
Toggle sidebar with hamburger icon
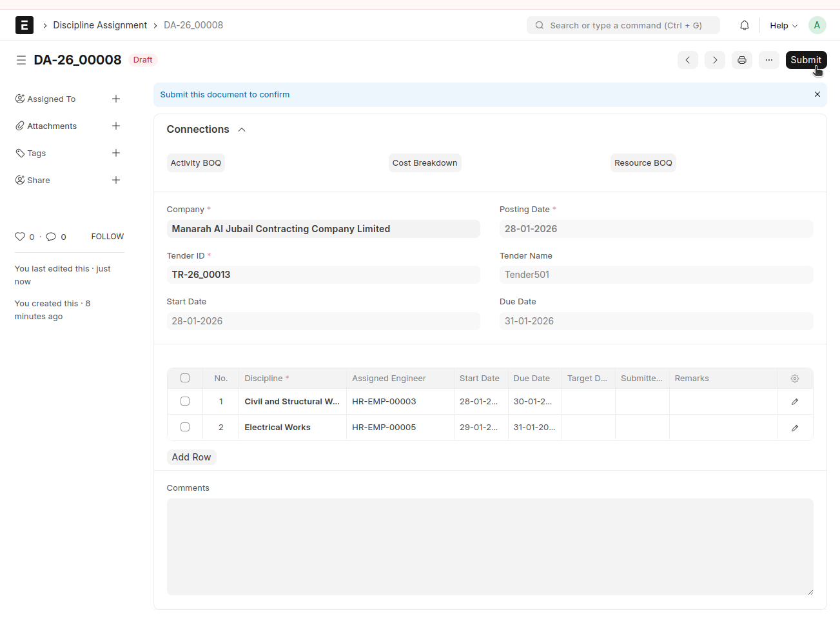[21, 60]
